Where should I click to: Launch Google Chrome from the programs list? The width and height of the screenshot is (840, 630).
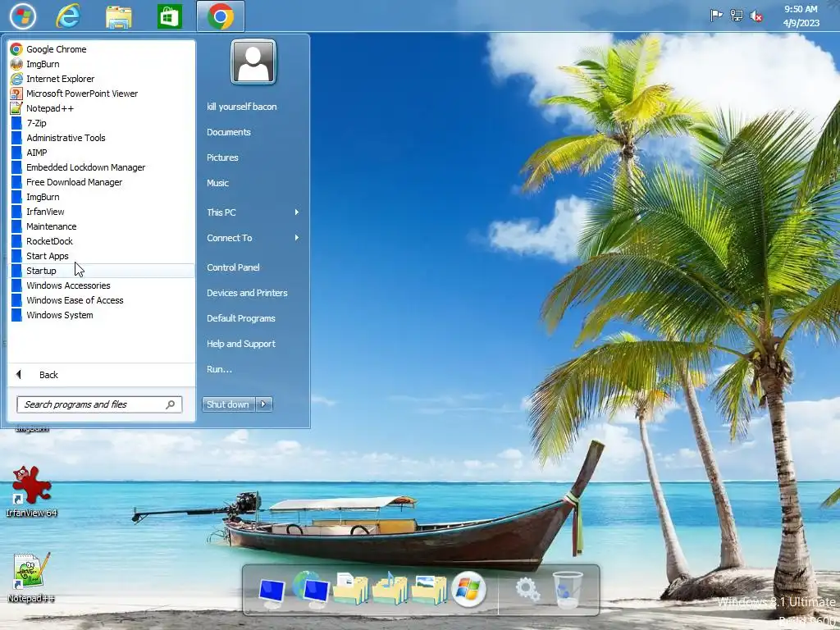102,49
